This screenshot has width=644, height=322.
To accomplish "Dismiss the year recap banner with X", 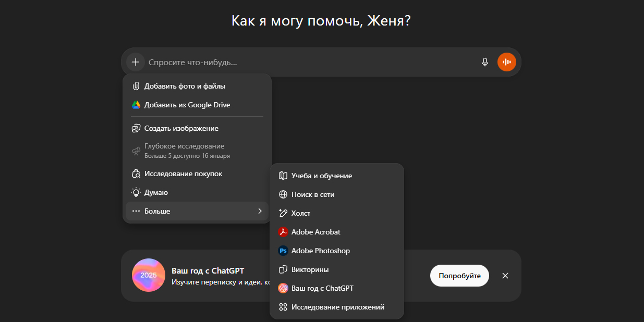I will click(505, 276).
